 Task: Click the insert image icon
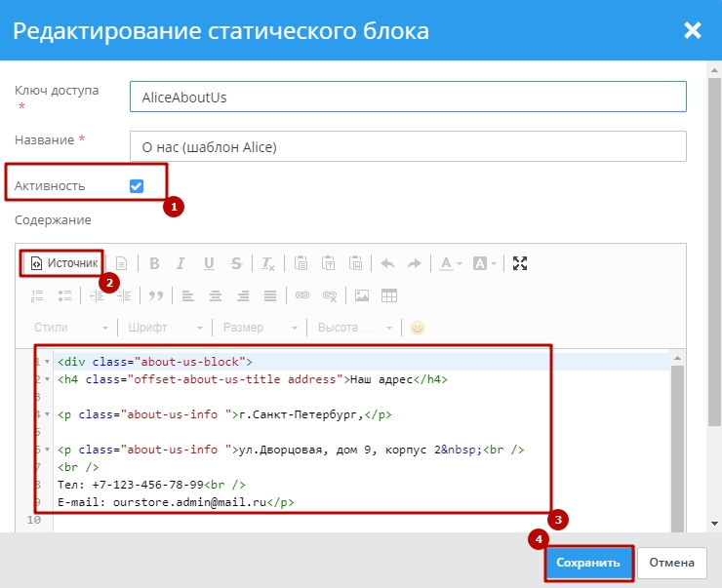pos(362,295)
